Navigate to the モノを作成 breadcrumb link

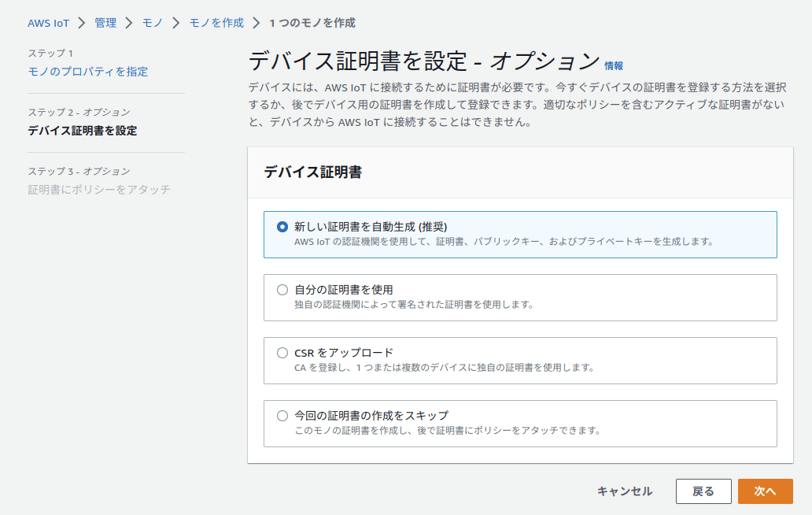click(216, 24)
